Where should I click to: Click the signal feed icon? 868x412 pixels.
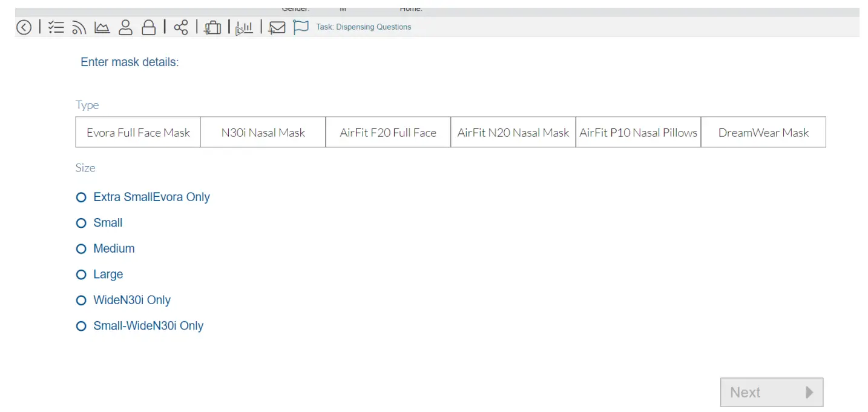click(79, 27)
